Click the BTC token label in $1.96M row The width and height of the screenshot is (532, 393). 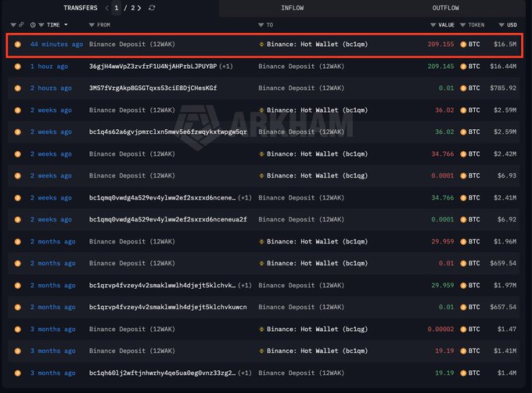coord(474,241)
